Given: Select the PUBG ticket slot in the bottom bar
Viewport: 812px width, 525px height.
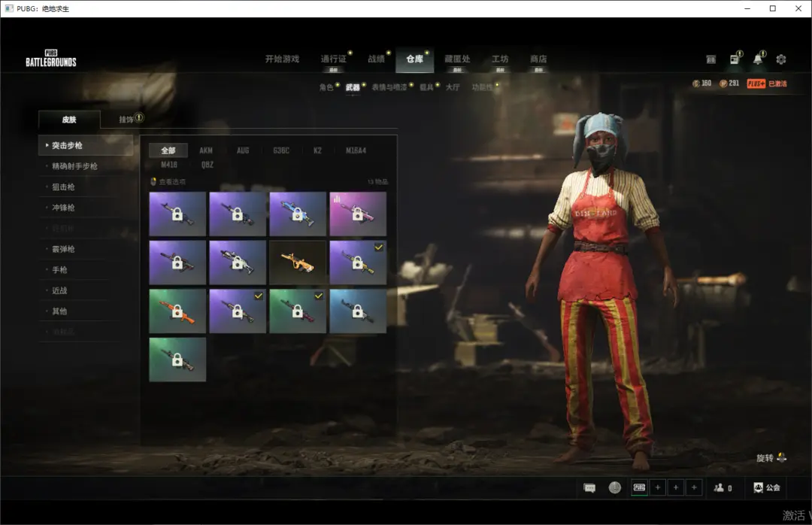Looking at the screenshot, I should click(640, 487).
